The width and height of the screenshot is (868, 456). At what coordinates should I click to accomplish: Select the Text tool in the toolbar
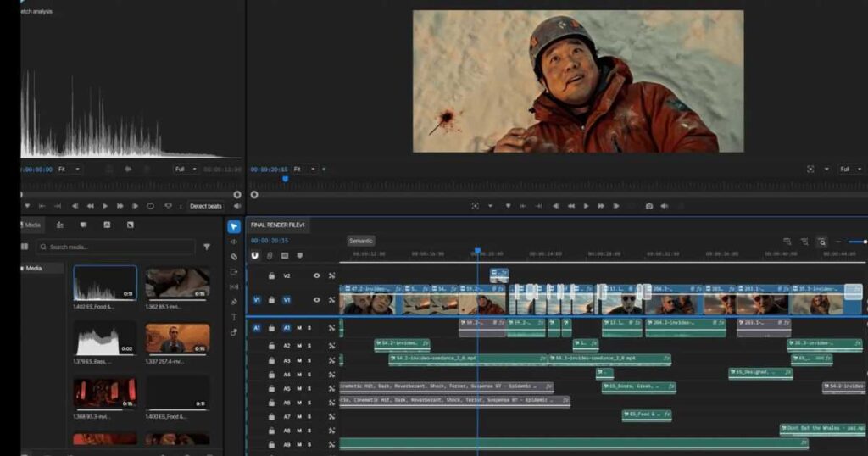pos(234,317)
